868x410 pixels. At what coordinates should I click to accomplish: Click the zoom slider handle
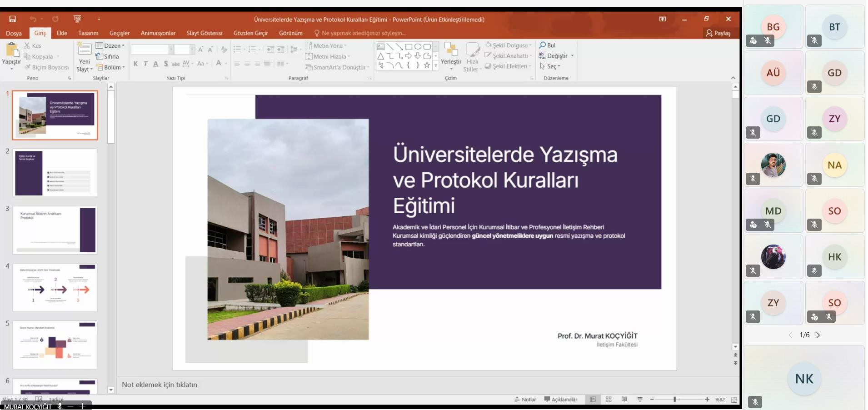click(x=674, y=400)
